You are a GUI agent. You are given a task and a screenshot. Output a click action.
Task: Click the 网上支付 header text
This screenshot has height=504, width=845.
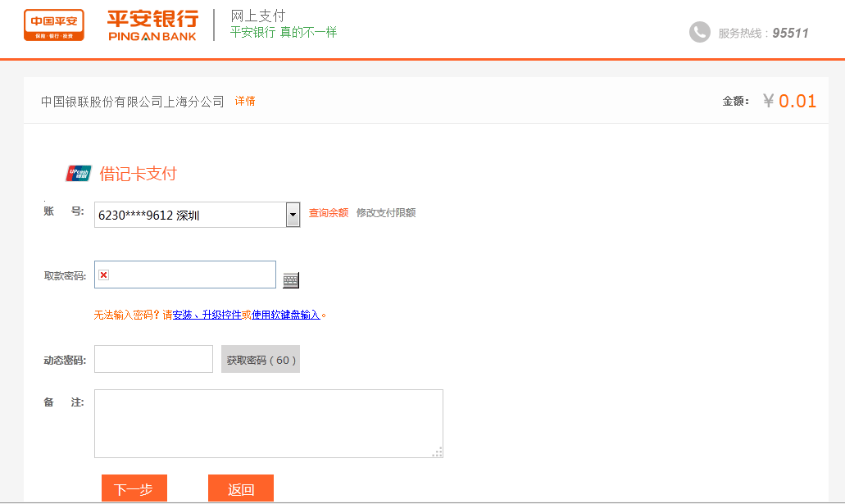pos(258,16)
